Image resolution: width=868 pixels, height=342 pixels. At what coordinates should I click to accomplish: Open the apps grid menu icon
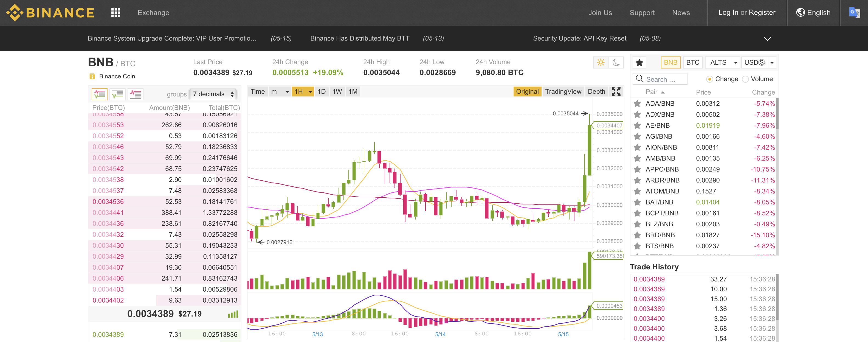coord(115,13)
